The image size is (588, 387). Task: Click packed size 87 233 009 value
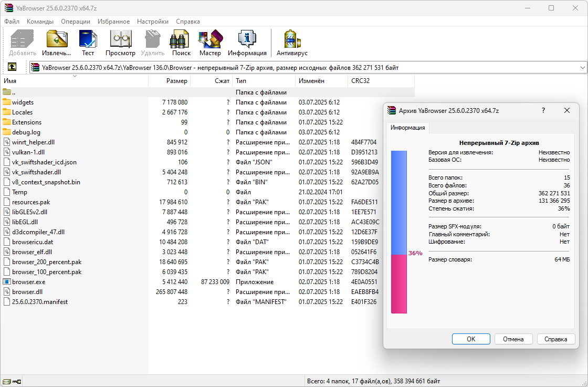(215, 281)
